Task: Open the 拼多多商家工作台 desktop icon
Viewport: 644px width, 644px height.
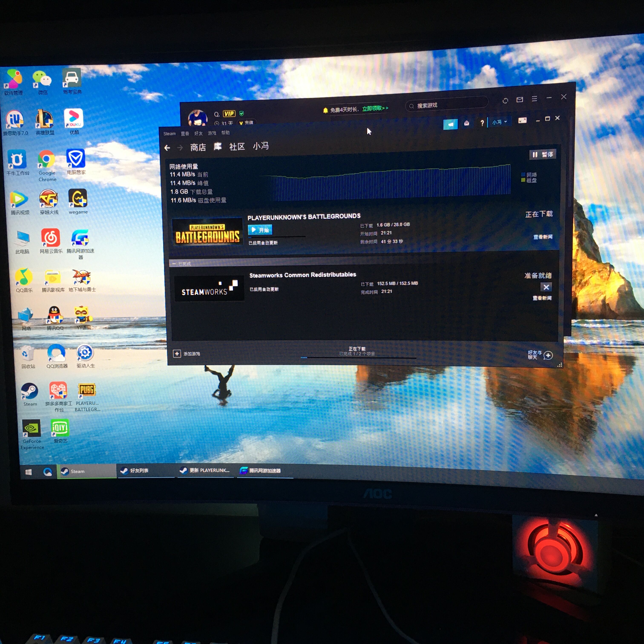Action: coord(58,390)
